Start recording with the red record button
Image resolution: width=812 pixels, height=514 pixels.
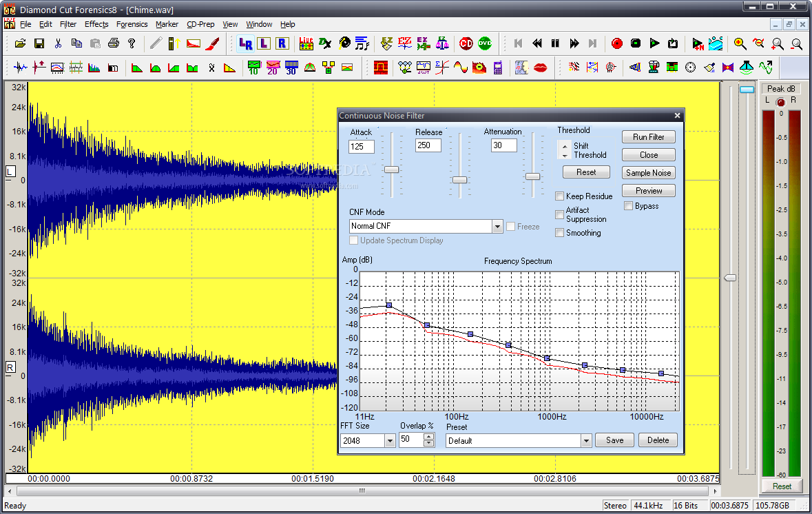(x=617, y=43)
